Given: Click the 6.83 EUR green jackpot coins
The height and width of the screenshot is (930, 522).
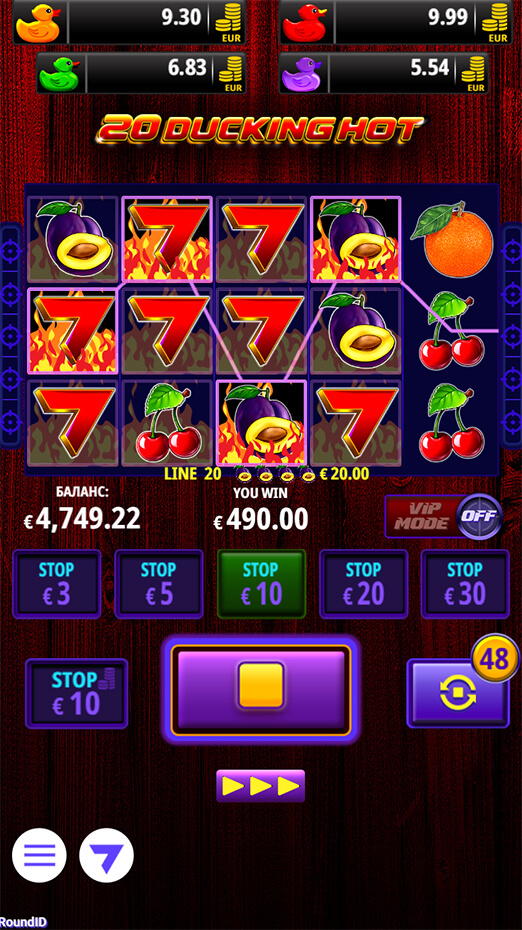Looking at the screenshot, I should 231,74.
